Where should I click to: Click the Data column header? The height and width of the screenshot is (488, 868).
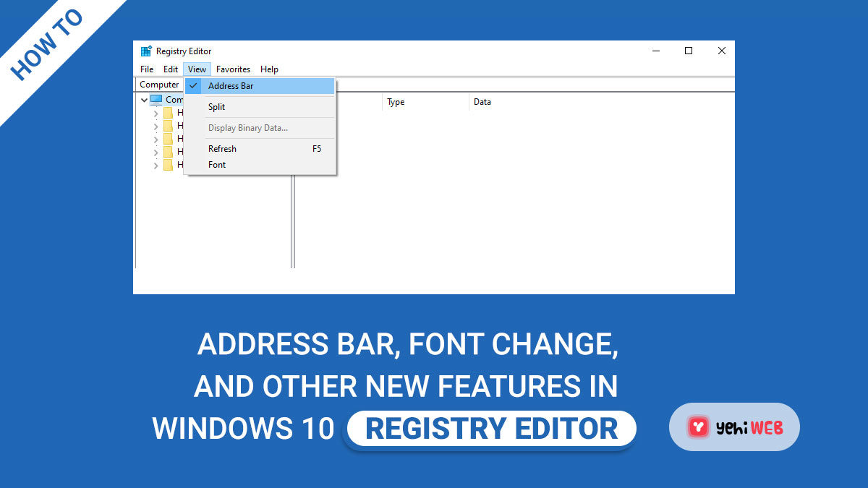point(482,102)
